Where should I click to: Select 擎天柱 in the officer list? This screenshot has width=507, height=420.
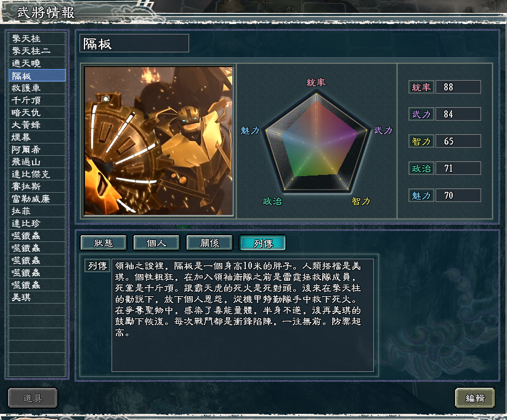tap(37, 38)
